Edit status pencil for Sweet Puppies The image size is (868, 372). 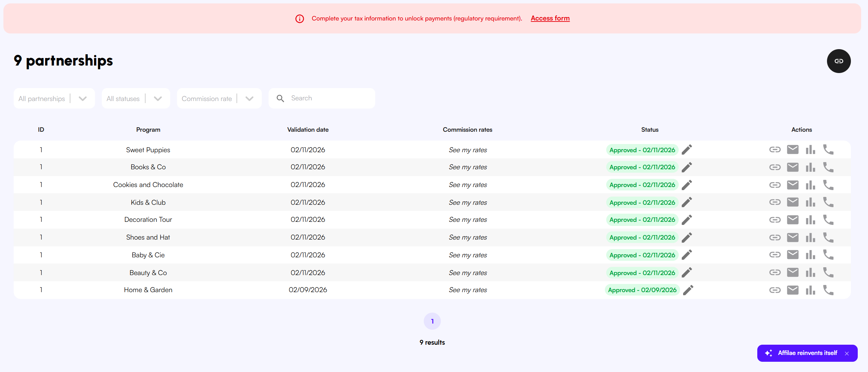pos(687,149)
